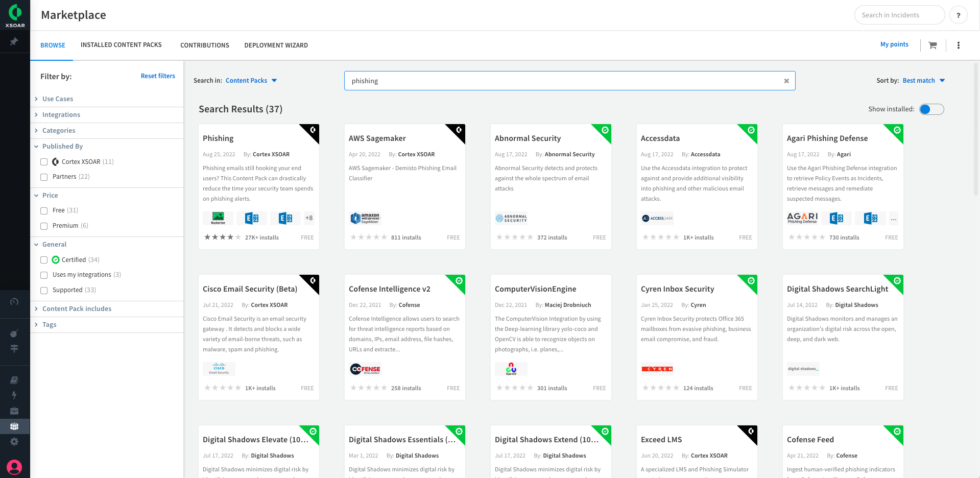Click the Reset filters link
Viewport: 980px width, 478px height.
(x=158, y=76)
